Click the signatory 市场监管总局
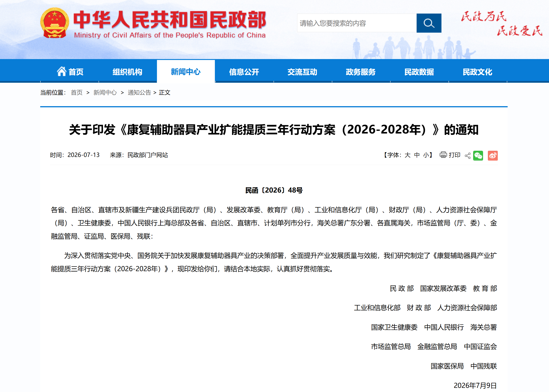 (x=391, y=347)
